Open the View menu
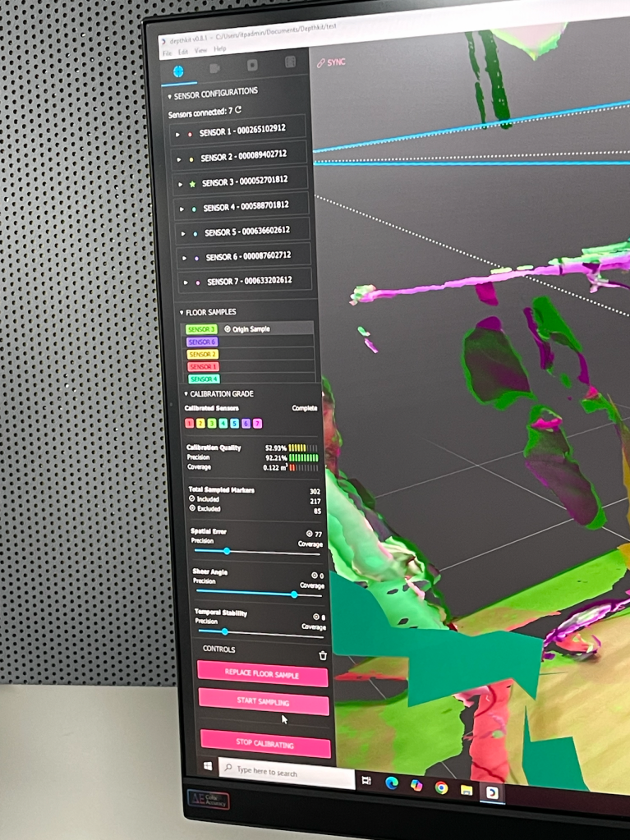630x840 pixels. point(201,50)
